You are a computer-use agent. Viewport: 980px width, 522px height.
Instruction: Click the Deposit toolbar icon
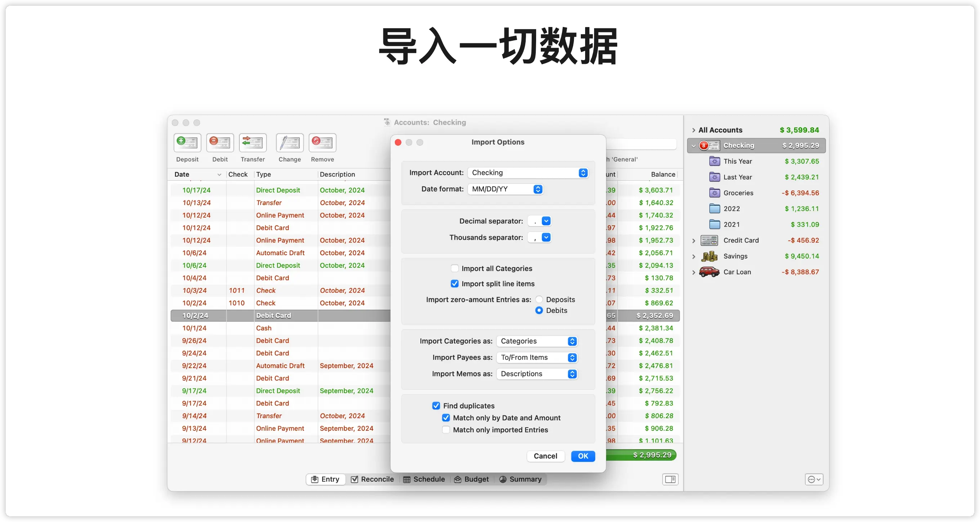click(x=187, y=143)
